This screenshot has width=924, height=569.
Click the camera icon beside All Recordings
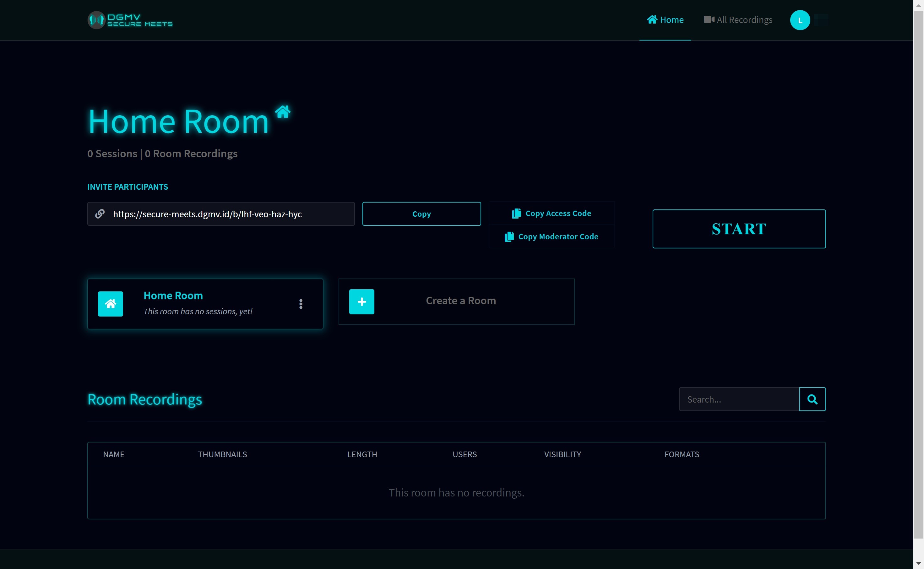click(x=709, y=19)
